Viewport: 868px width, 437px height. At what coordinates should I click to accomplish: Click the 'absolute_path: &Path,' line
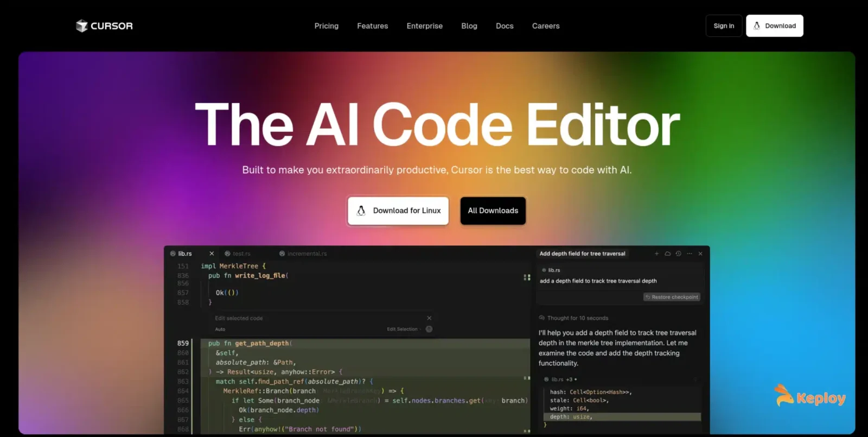point(256,362)
